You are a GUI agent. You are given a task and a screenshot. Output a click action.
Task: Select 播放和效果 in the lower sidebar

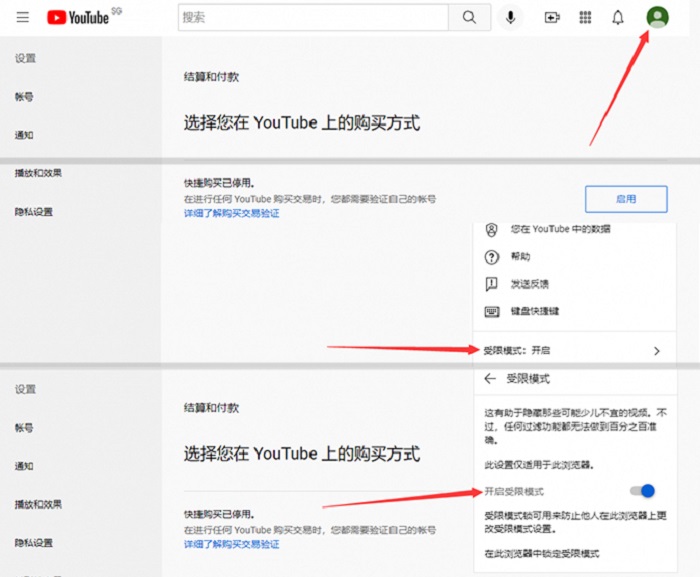pos(38,504)
